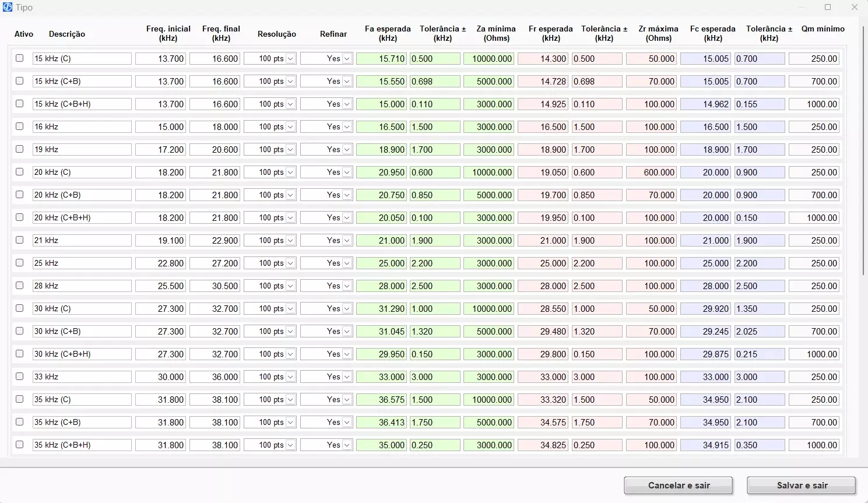This screenshot has width=868, height=503.
Task: Click the Zr máxima field showing 600.000
Action: click(651, 173)
